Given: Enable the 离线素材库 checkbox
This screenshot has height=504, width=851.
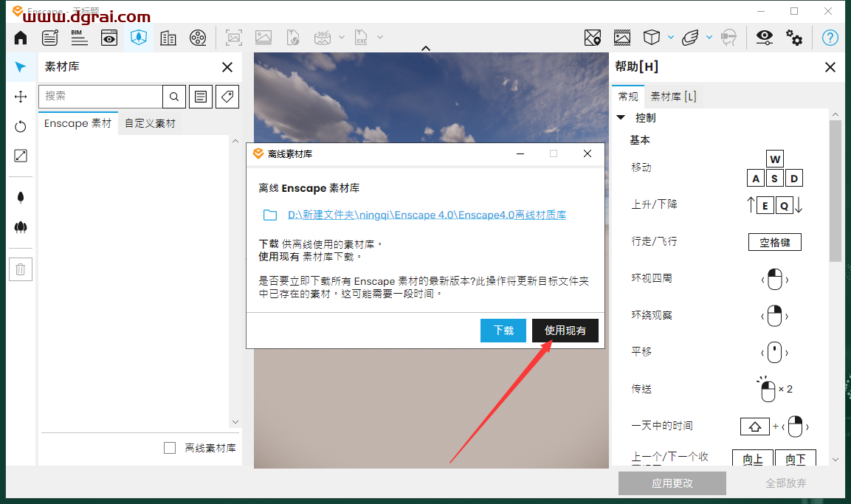Looking at the screenshot, I should pos(170,448).
